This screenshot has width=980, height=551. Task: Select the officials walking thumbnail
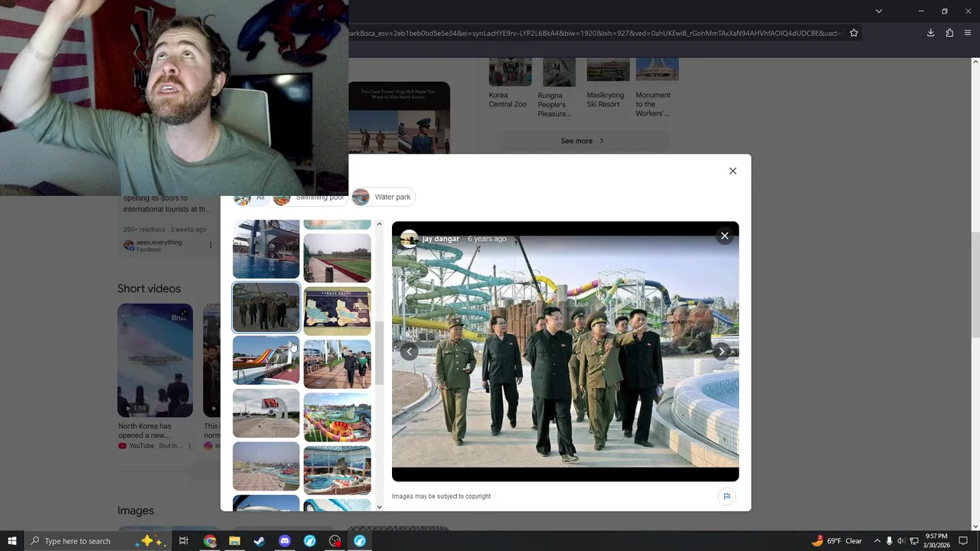click(266, 307)
